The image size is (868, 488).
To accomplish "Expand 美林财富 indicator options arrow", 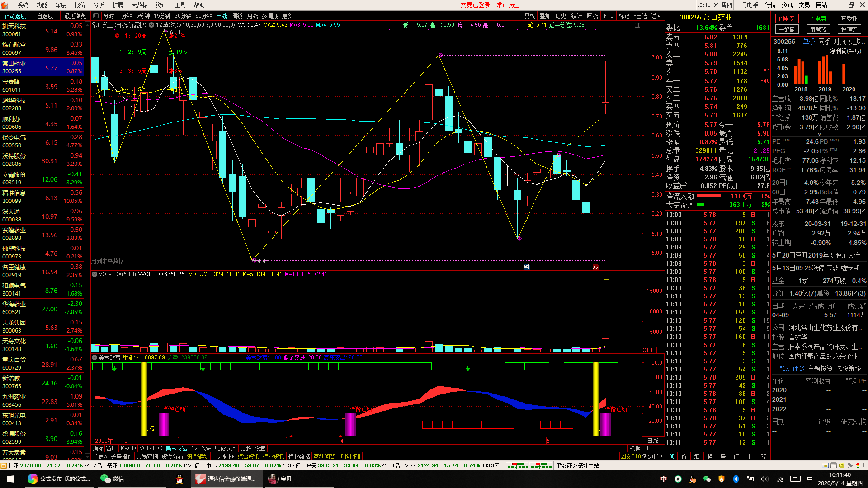I will [94, 357].
